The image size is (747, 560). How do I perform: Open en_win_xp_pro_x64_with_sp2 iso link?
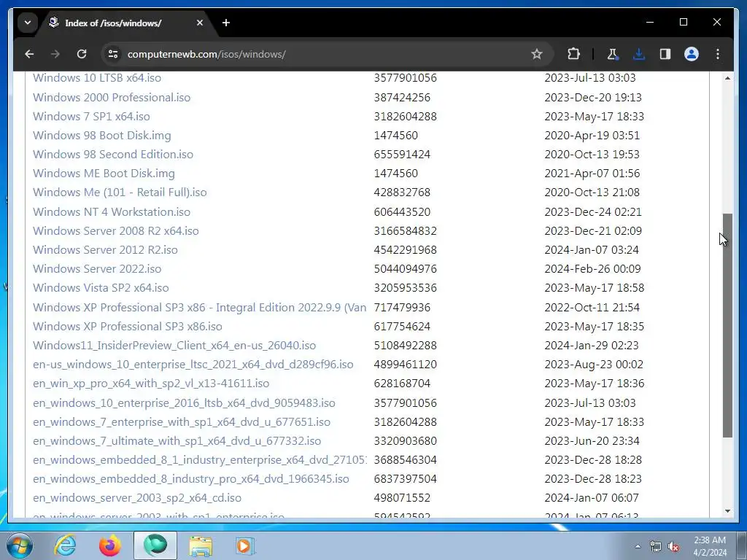click(x=150, y=384)
